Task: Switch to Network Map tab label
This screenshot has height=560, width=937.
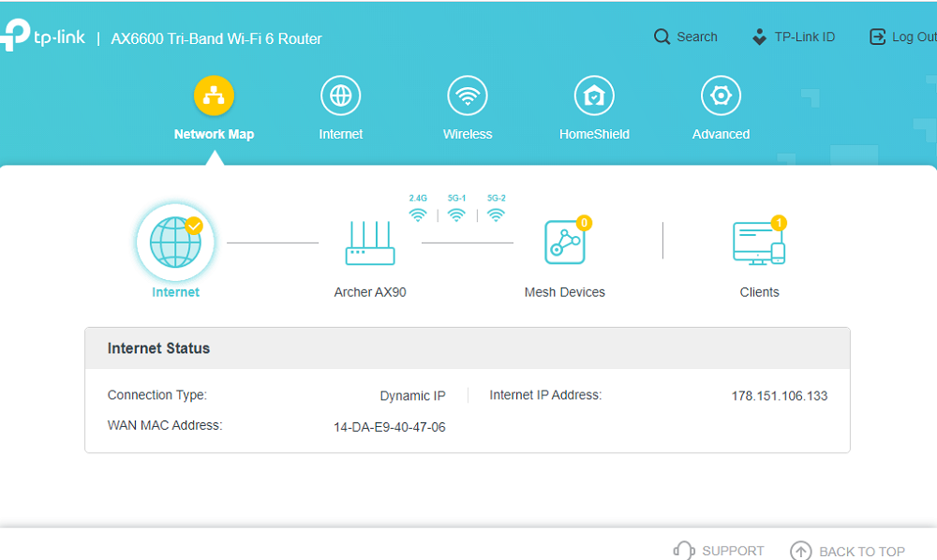Action: (x=214, y=134)
